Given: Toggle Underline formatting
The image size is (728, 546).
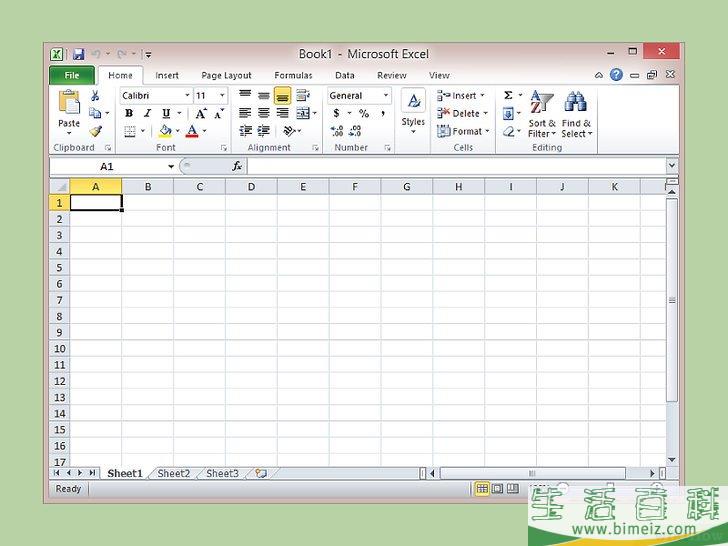Looking at the screenshot, I should point(166,113).
